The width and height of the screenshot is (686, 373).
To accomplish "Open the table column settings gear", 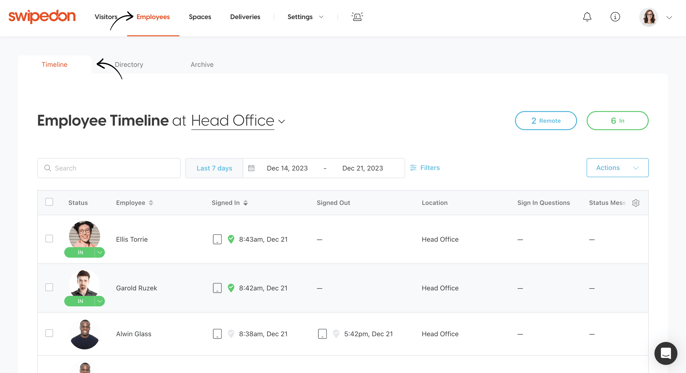I will tap(636, 203).
